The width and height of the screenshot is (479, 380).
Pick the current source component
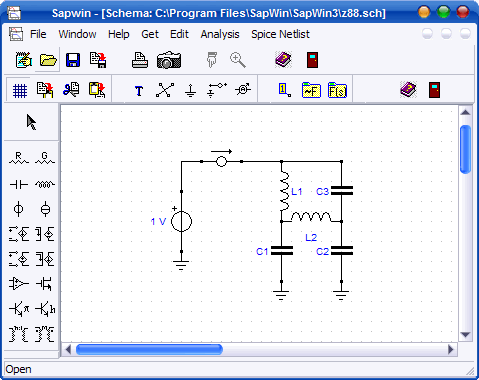tap(45, 209)
